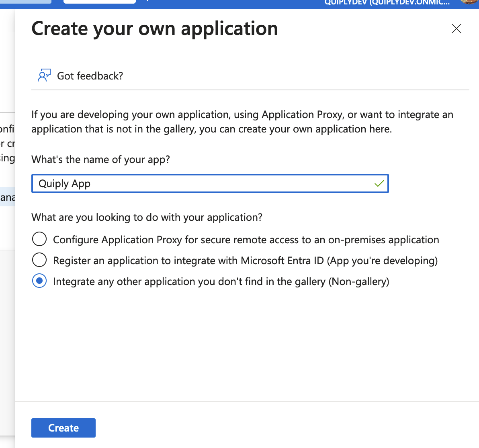Select Configure Application Proxy radio option
Viewport: 479px width, 448px height.
pyautogui.click(x=39, y=239)
